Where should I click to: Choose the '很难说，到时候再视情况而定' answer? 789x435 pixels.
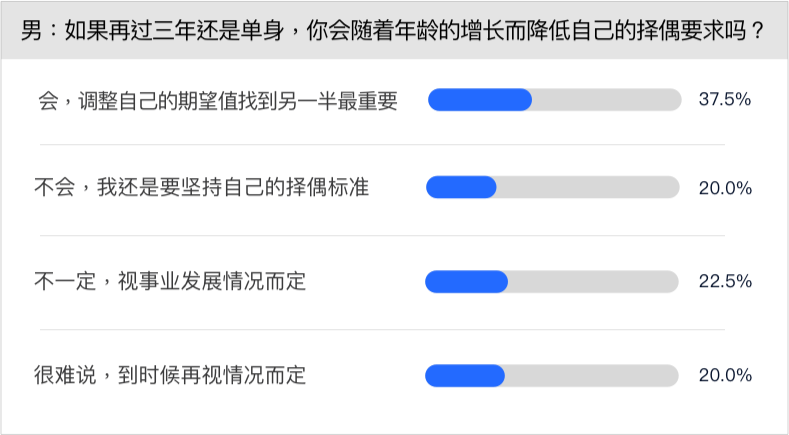[169, 376]
